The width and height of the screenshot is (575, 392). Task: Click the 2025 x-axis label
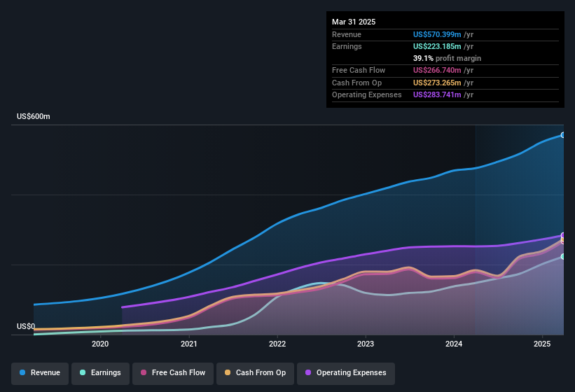click(x=542, y=344)
